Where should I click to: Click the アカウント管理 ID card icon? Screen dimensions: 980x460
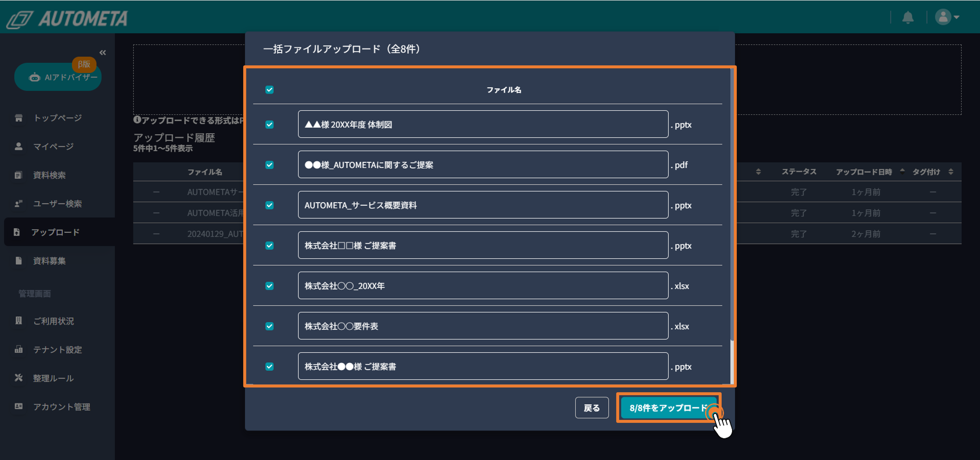click(19, 406)
